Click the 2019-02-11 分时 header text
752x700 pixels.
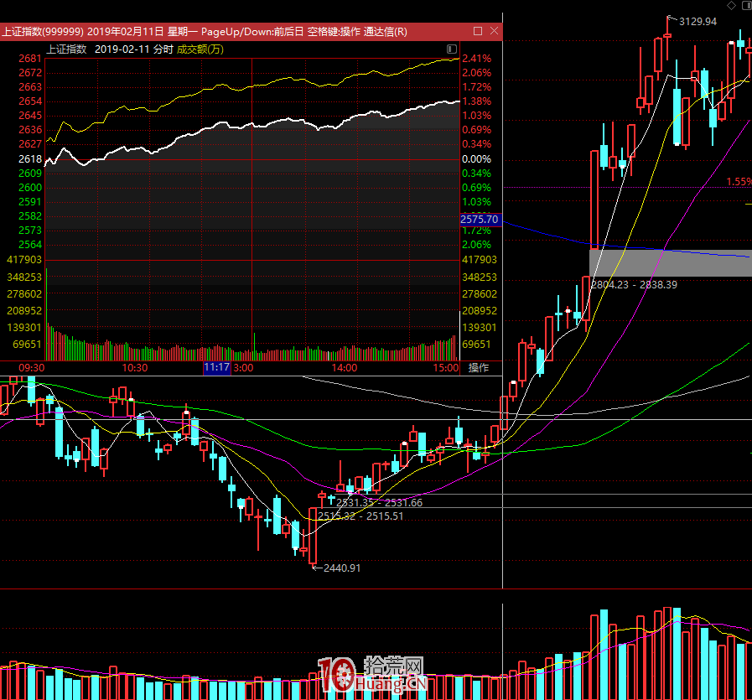pyautogui.click(x=134, y=49)
